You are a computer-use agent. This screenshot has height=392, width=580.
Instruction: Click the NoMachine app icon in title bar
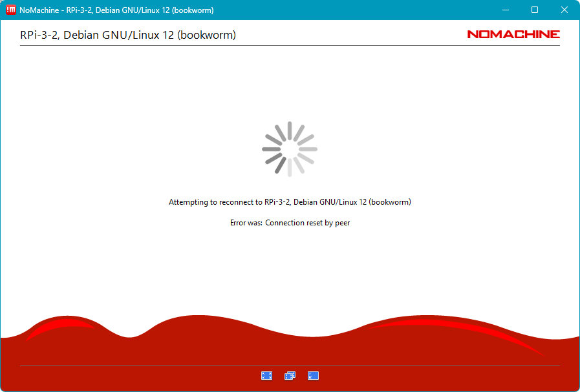11,10
